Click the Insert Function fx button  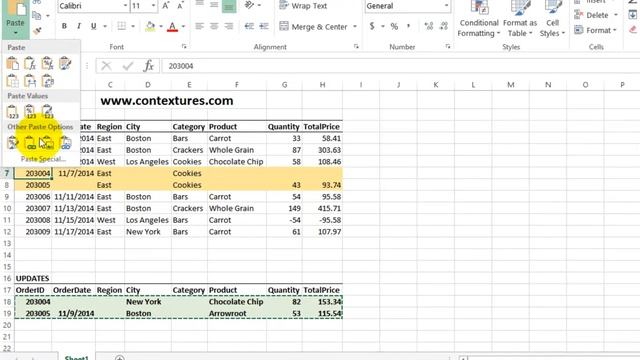click(x=149, y=66)
